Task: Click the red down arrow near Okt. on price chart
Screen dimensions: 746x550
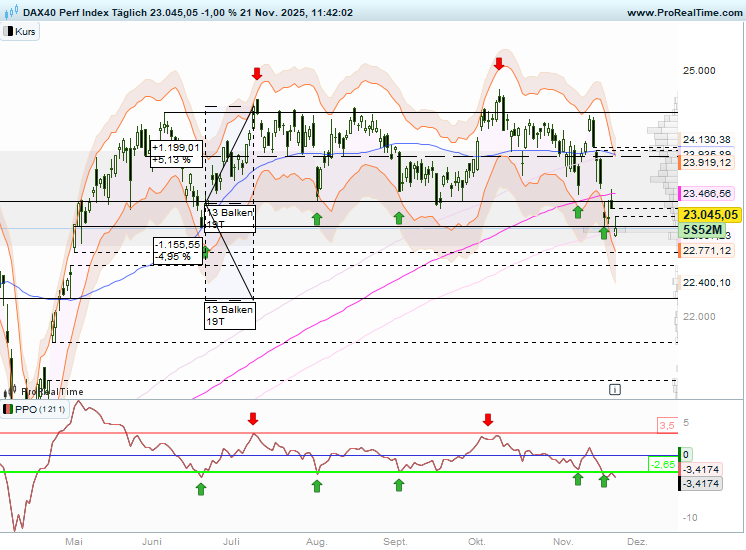Action: pos(499,63)
